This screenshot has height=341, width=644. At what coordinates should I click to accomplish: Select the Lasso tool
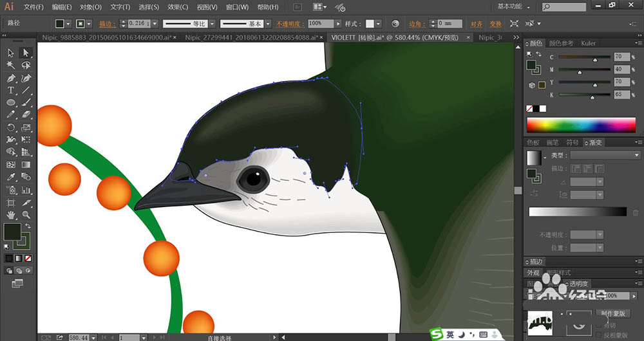coord(26,65)
